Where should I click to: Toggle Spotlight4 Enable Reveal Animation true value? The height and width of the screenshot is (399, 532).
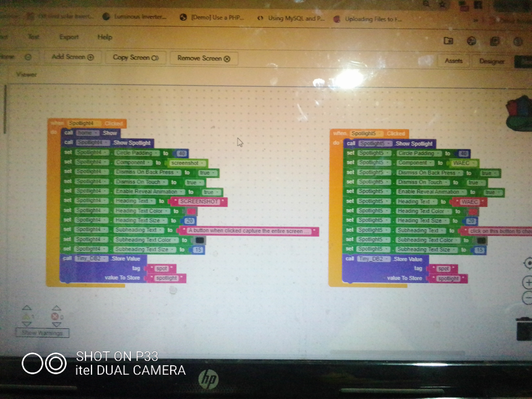[211, 192]
